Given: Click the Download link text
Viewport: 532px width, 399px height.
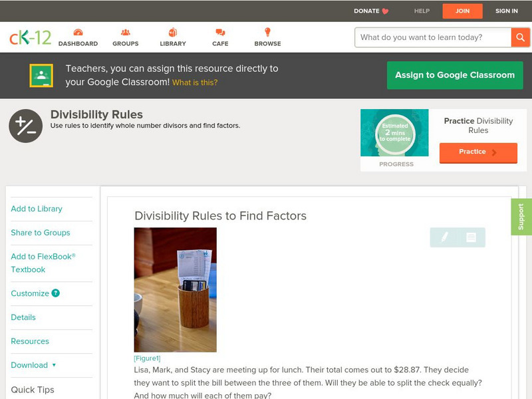Looking at the screenshot, I should [29, 365].
